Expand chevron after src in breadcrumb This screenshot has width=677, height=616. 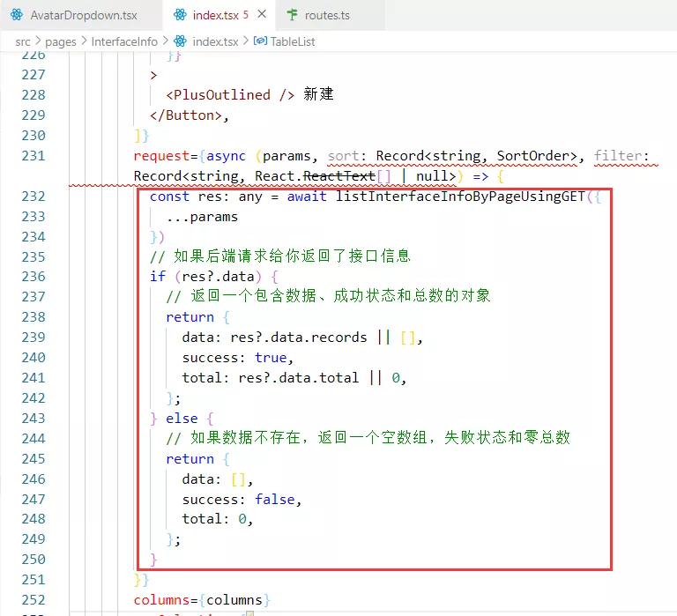38,41
